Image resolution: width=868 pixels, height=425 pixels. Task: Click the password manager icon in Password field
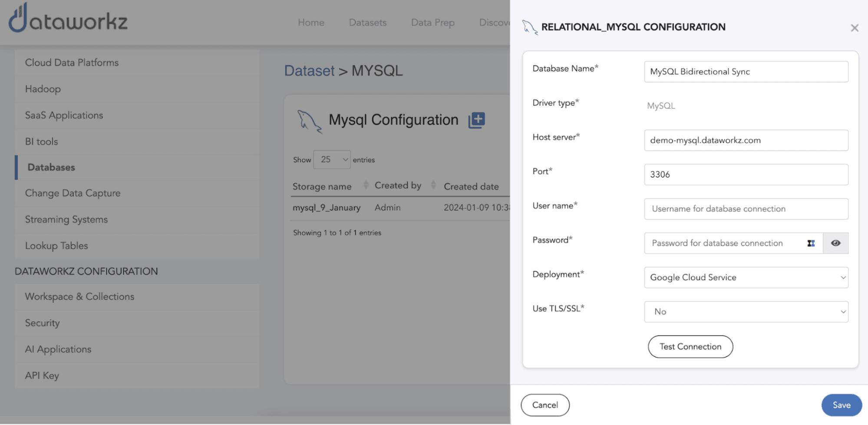pos(811,244)
